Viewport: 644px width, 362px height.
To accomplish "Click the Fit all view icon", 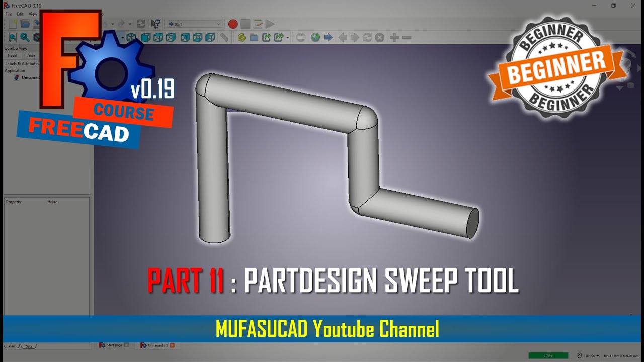I will coord(12,37).
